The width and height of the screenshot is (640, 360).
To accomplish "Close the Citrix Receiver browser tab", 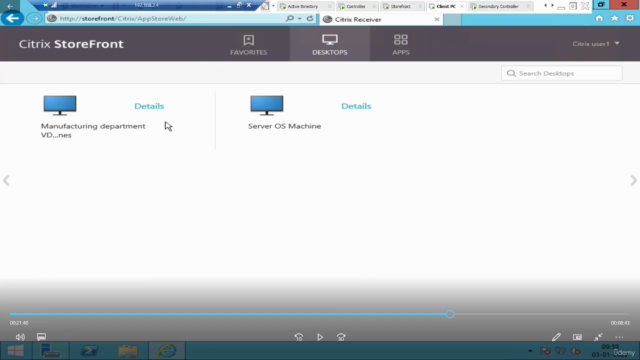I will (436, 19).
